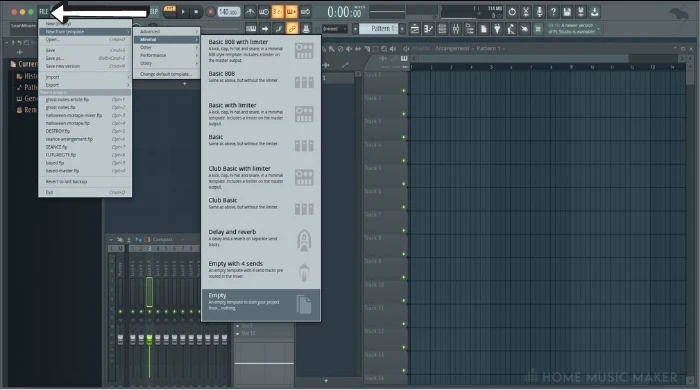The width and height of the screenshot is (700, 390).
Task: Click the FILE menu button
Action: 43,12
